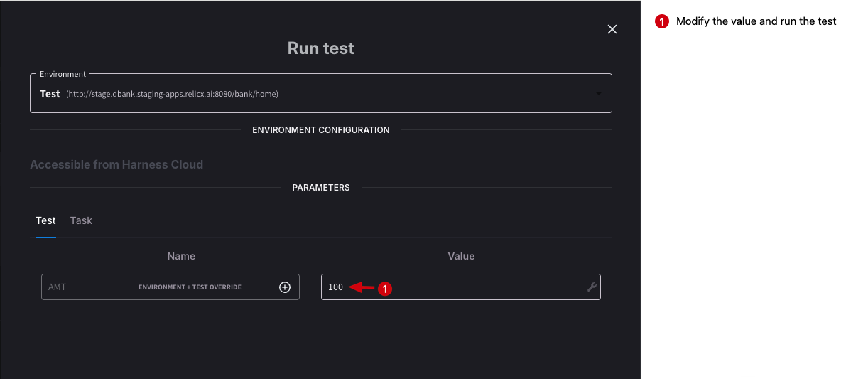Click the AMT parameter name field
This screenshot has width=868, height=379.
pos(85,287)
